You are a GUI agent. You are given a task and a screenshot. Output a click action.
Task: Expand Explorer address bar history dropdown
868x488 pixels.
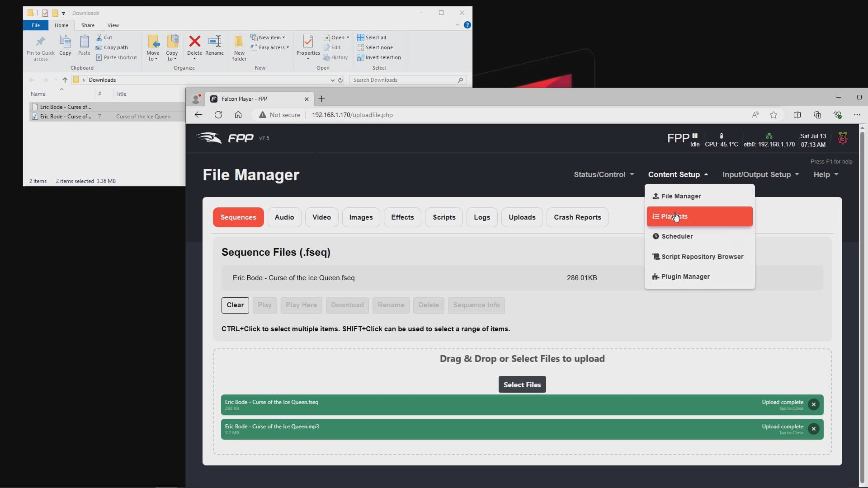click(333, 80)
